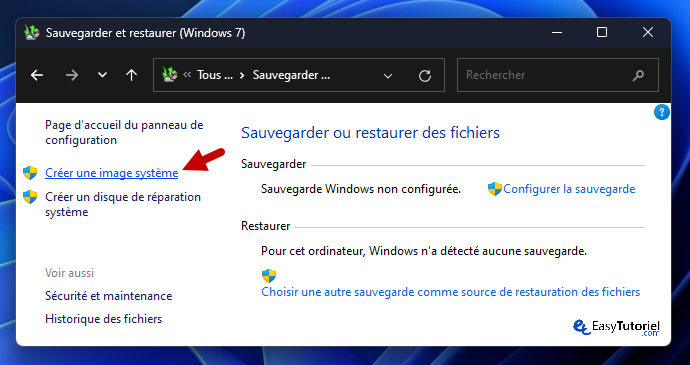
Task: Click 'Sauvegarde Windows non configurée.' text
Action: click(361, 189)
